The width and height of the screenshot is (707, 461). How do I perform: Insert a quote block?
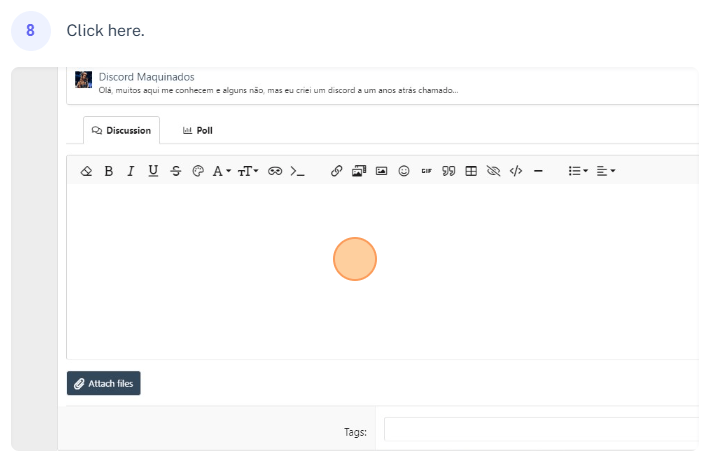[449, 171]
